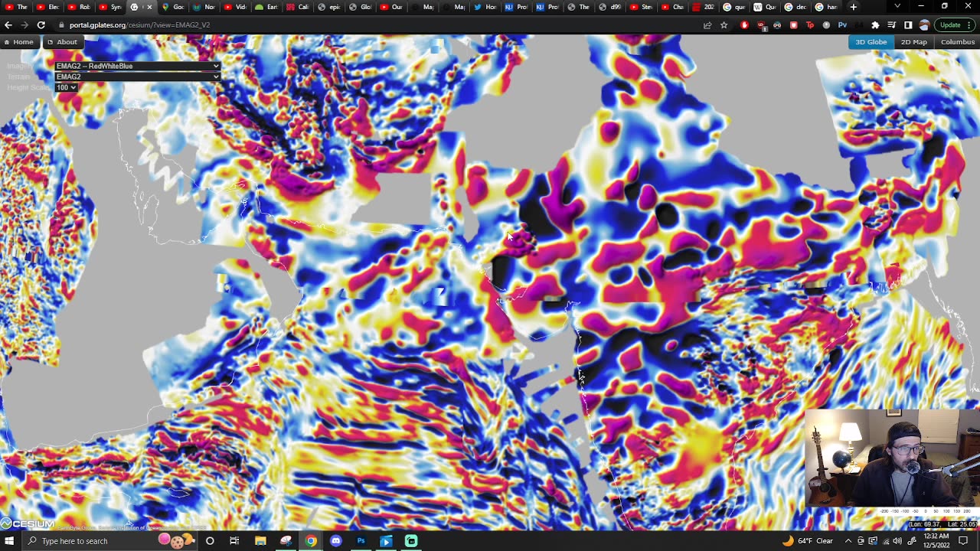The width and height of the screenshot is (980, 551).
Task: Open the Pv extension icon
Action: pyautogui.click(x=842, y=24)
